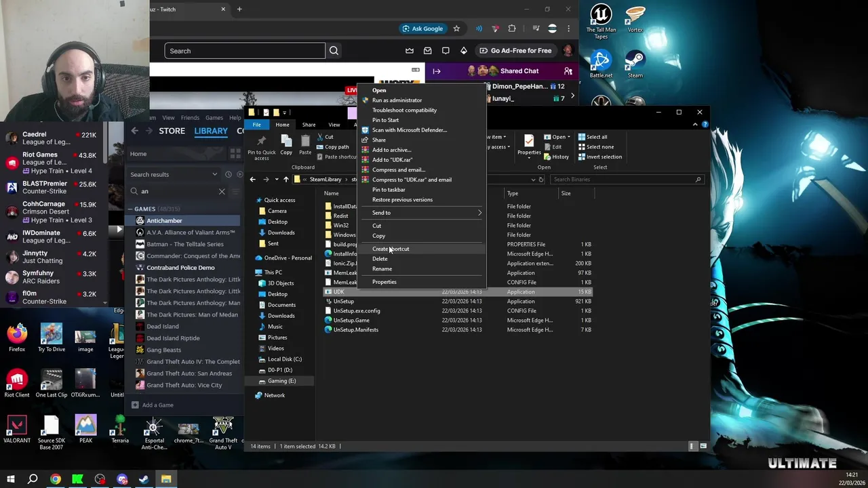Choose Rename in the context menu

tap(382, 269)
